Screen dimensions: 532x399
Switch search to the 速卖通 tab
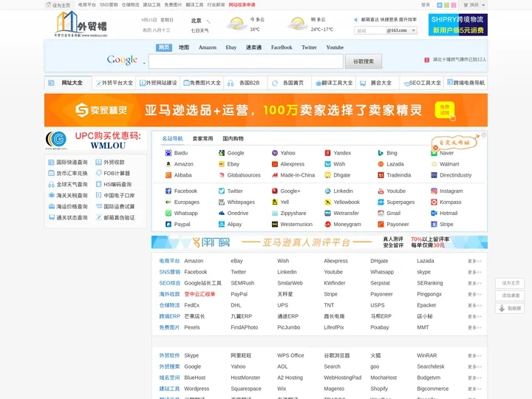[253, 47]
